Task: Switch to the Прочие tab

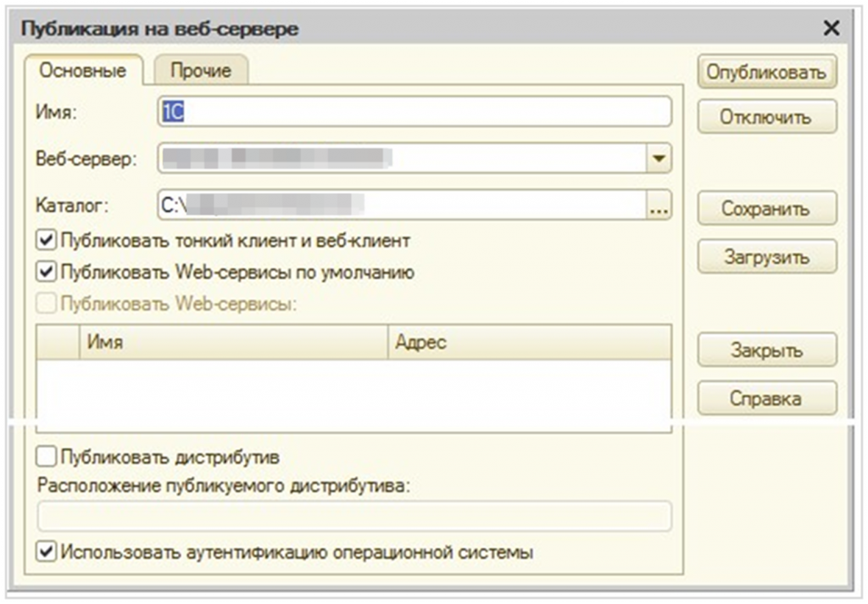Action: pyautogui.click(x=201, y=70)
